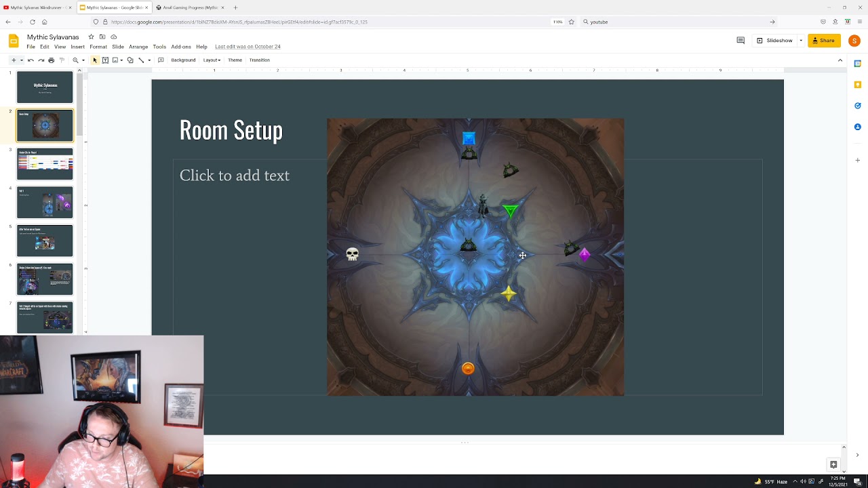Screen dimensions: 868x488
Task: Click the skull marker on the map
Action: (x=352, y=254)
